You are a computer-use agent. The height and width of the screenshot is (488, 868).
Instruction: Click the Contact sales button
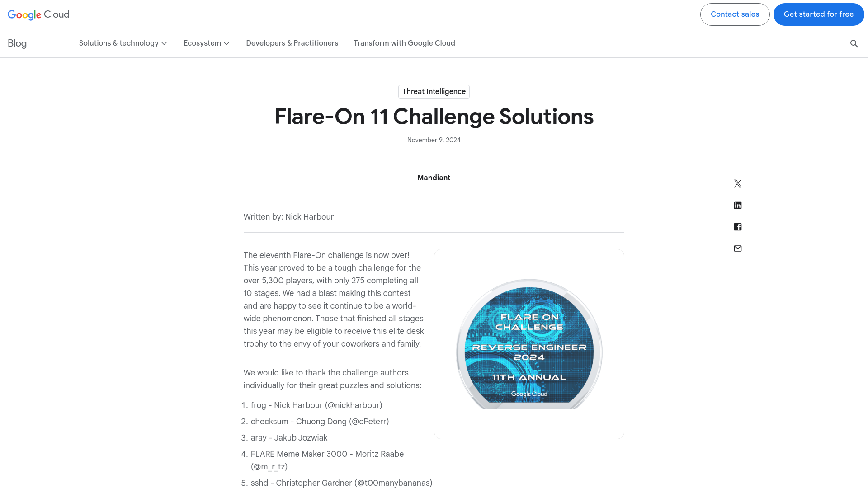coord(735,14)
